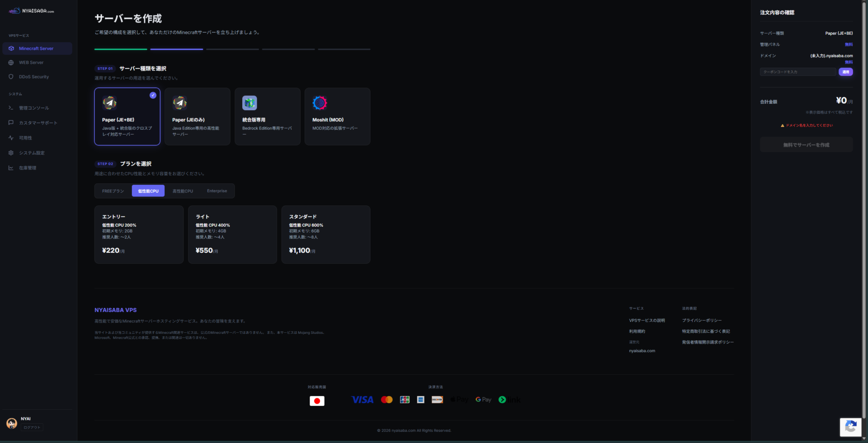Click the システム設定 gear icon
This screenshot has height=443, width=868.
pos(11,153)
